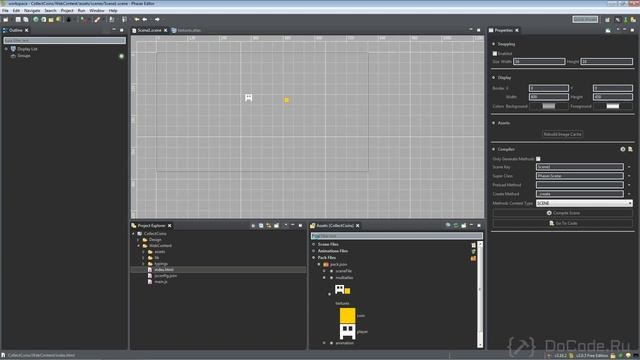640x360 pixels.
Task: Click the forward navigation arrow in toolbar
Action: (x=157, y=20)
